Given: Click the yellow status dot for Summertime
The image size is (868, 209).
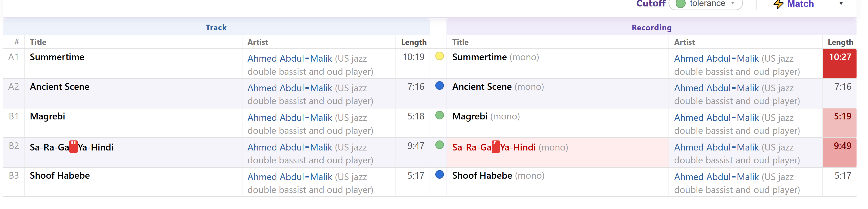Looking at the screenshot, I should [439, 56].
